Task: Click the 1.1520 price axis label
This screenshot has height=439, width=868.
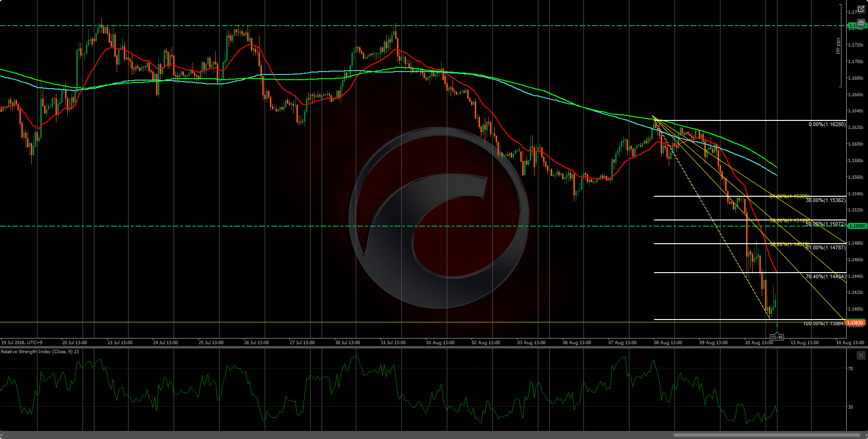Action: 856,210
